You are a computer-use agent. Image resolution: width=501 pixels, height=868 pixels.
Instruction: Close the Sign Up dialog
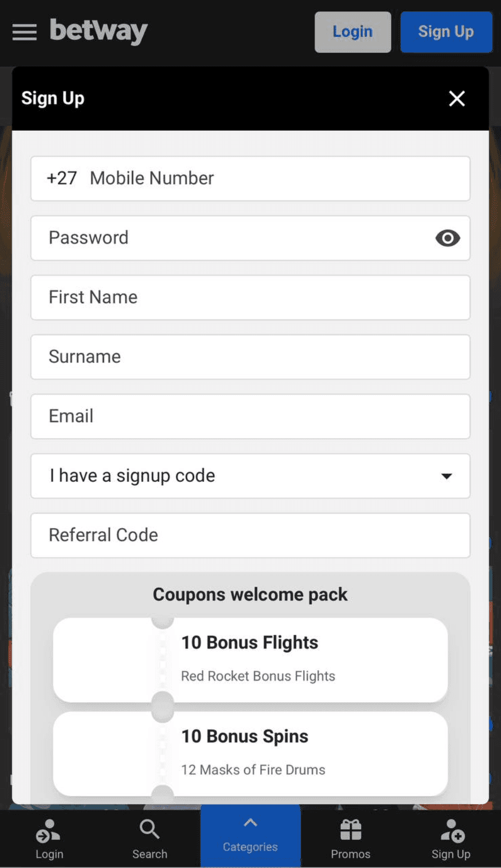[x=456, y=98]
